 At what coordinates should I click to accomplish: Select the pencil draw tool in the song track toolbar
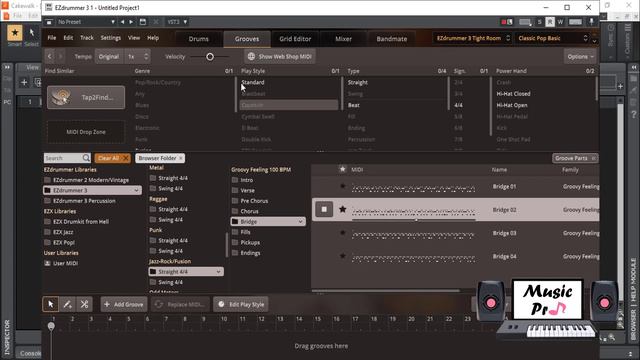click(67, 304)
